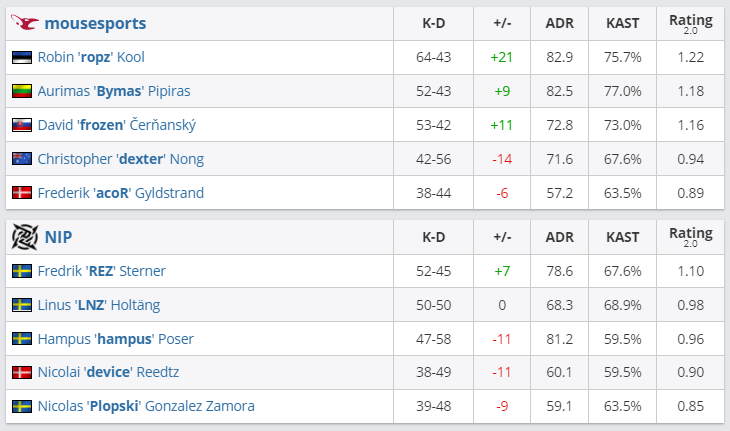The width and height of the screenshot is (730, 431).
Task: Click the Swedish flag beside Plopski
Action: coord(22,406)
